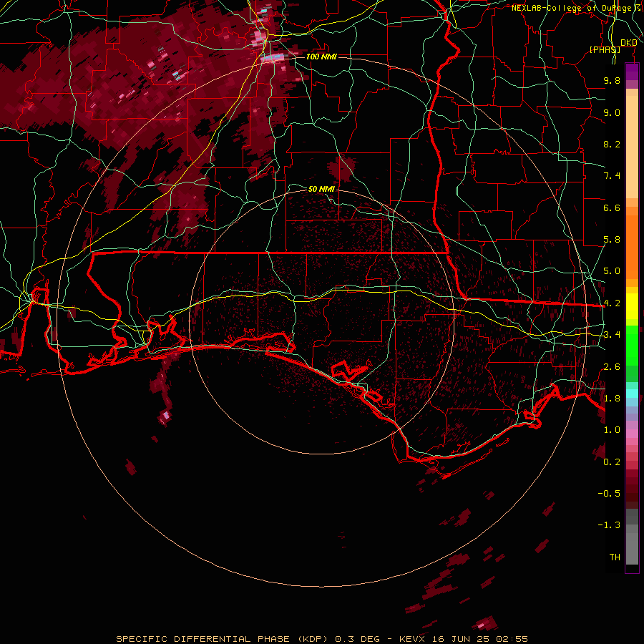The image size is (644, 644).
Task: Click the "DKD" label above the color scale
Action: tap(628, 43)
